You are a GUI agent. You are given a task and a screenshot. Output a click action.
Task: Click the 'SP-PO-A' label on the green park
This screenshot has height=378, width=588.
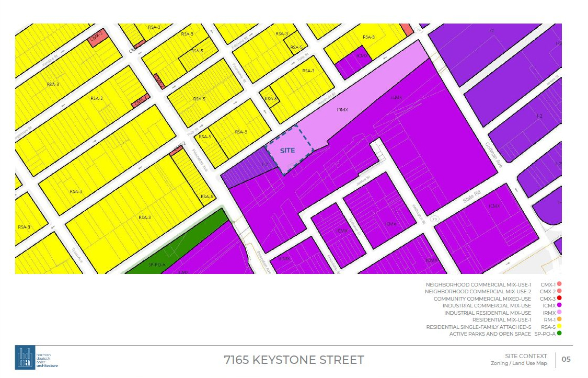point(157,265)
